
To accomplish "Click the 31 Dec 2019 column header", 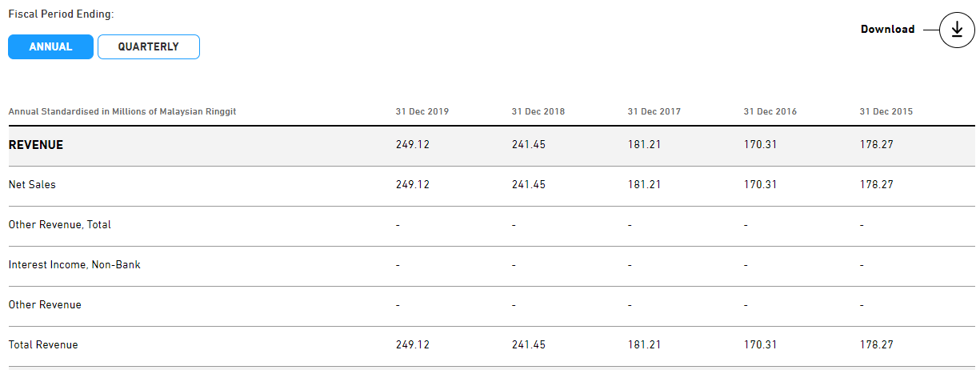I will click(422, 112).
